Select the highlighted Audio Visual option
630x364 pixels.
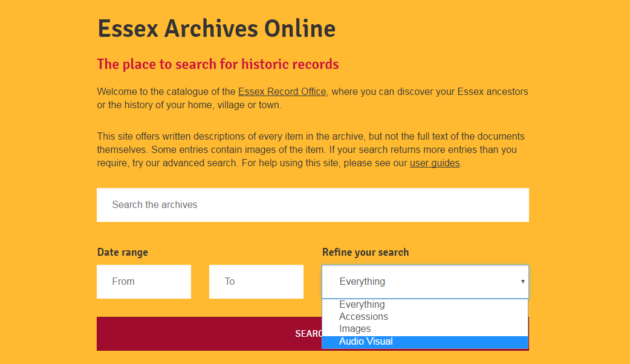(x=366, y=342)
